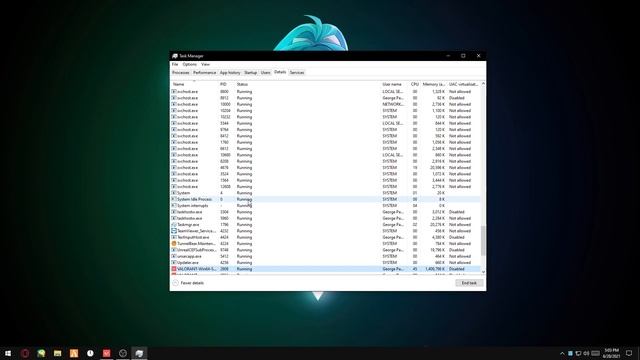Open the notification center icon

pos(629,353)
